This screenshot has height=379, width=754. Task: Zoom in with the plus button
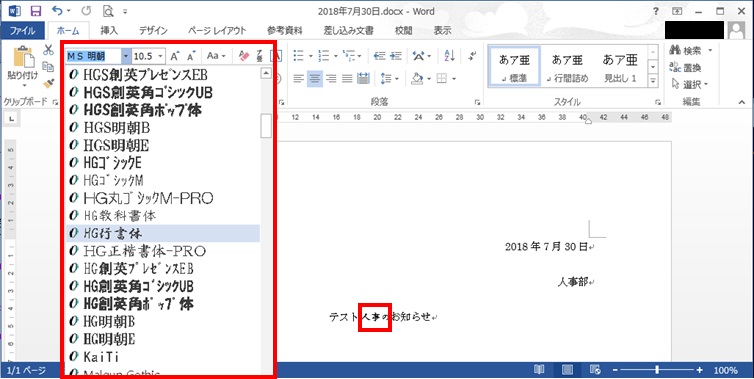tap(699, 370)
